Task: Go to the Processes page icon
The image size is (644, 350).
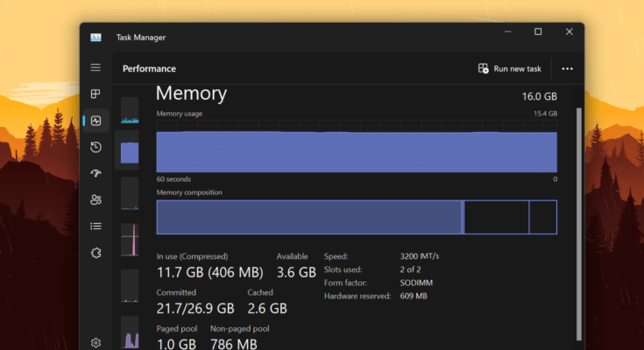Action: pyautogui.click(x=96, y=94)
